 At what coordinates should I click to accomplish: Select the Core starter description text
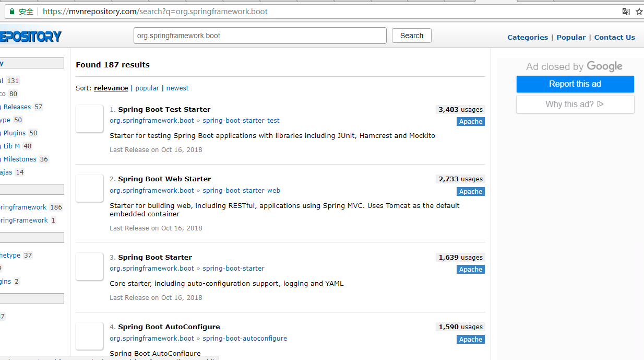tap(226, 284)
